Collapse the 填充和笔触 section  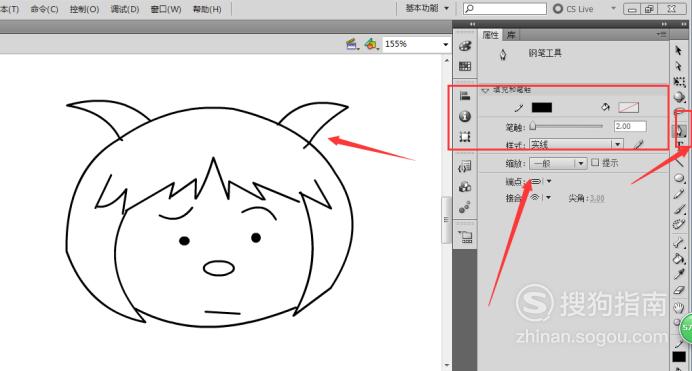pos(485,90)
